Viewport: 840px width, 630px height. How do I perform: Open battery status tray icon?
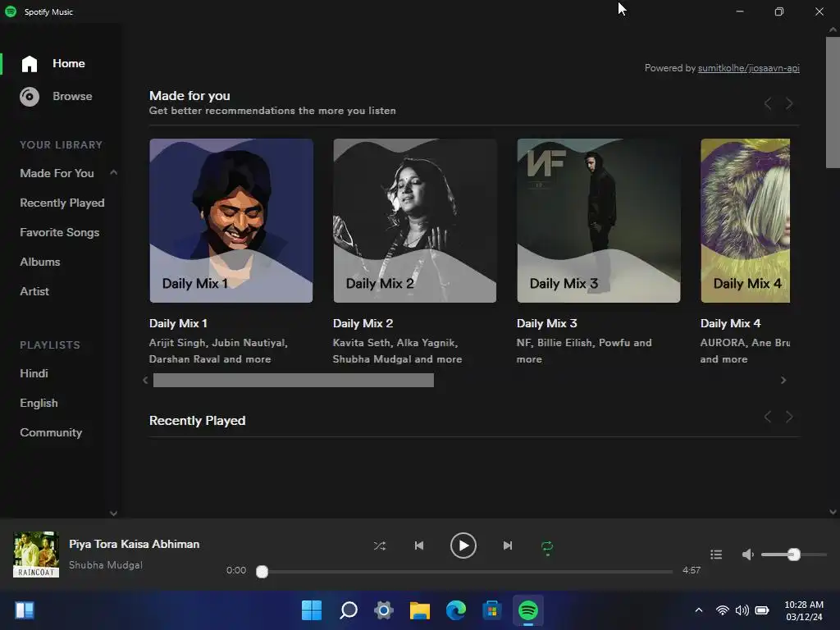point(762,610)
